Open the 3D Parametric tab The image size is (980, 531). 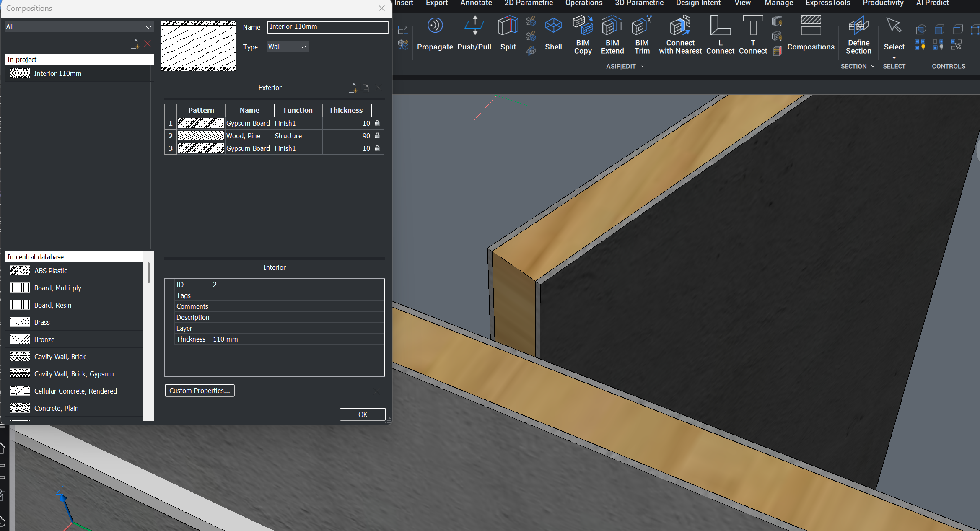coord(639,3)
